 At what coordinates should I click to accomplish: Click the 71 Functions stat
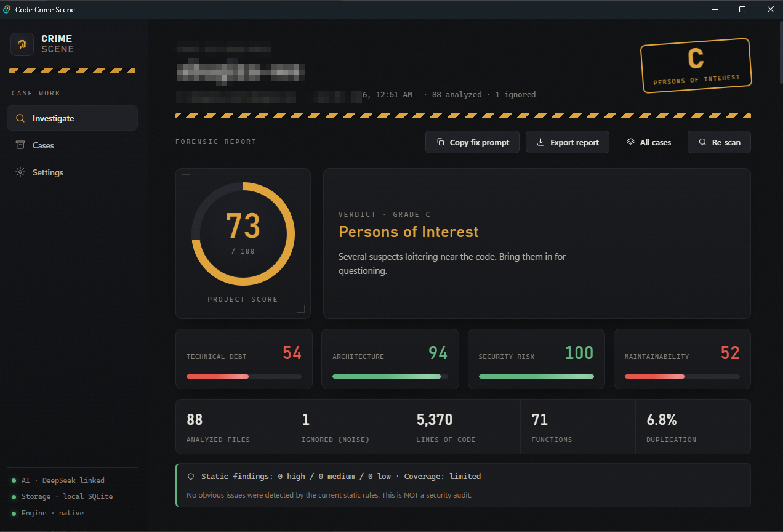click(x=578, y=427)
